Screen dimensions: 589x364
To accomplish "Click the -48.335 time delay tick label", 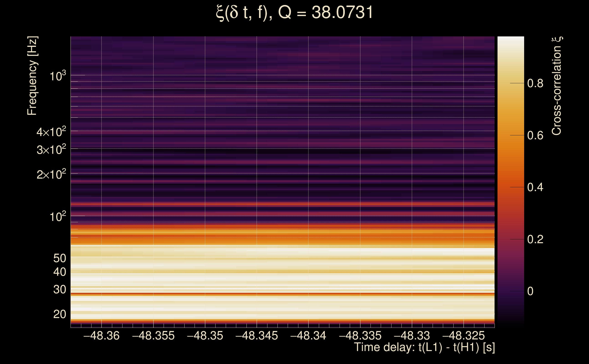I will point(360,336).
